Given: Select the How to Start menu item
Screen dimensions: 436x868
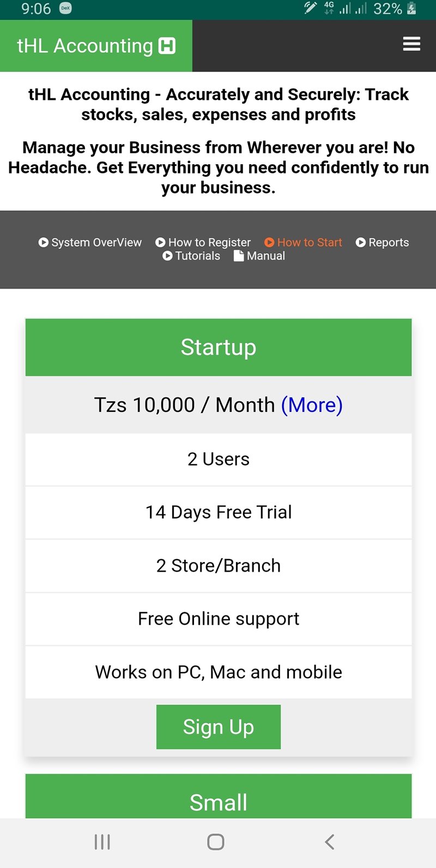Looking at the screenshot, I should tap(310, 242).
